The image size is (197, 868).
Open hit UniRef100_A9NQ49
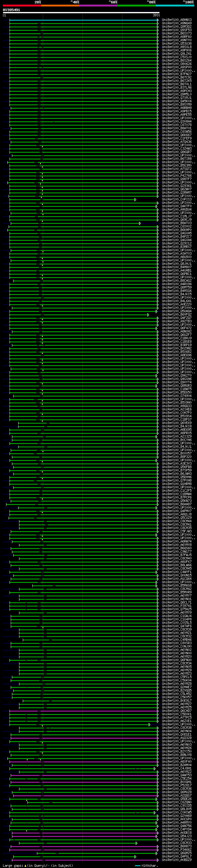tap(177, 24)
